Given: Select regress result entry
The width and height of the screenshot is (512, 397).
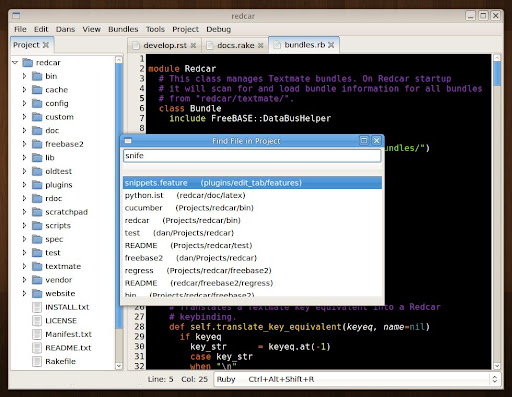Looking at the screenshot, I should click(x=252, y=270).
